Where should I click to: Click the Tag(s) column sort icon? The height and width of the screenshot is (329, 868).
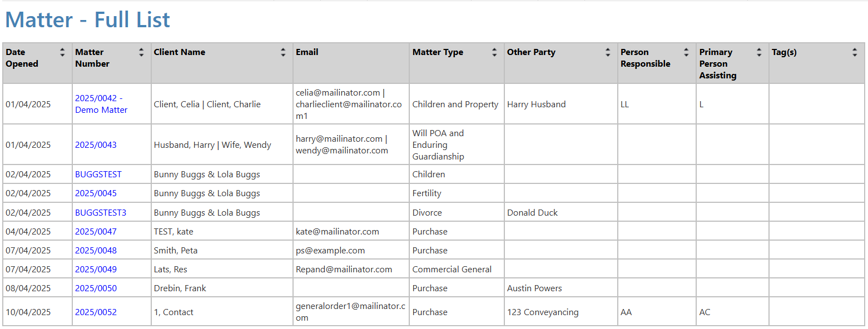tap(855, 52)
